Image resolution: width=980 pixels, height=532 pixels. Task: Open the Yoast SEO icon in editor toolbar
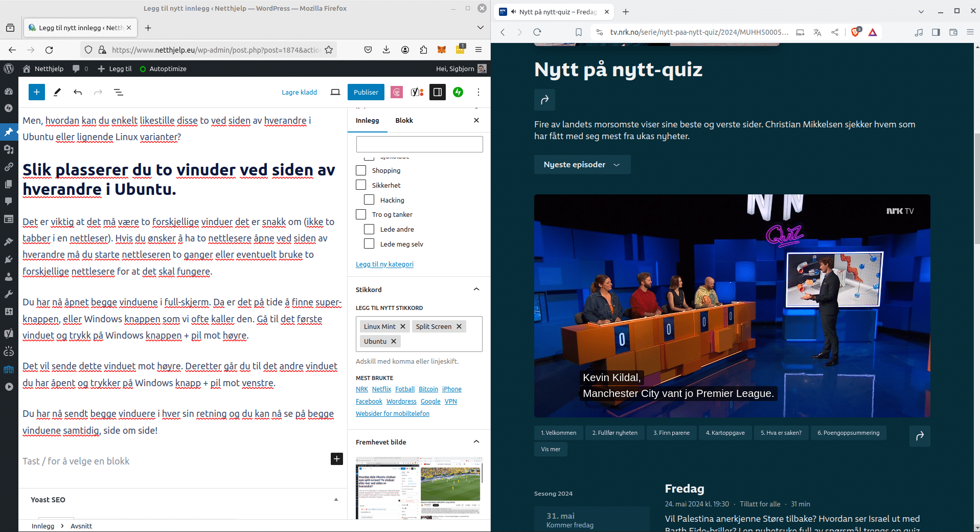tap(417, 92)
